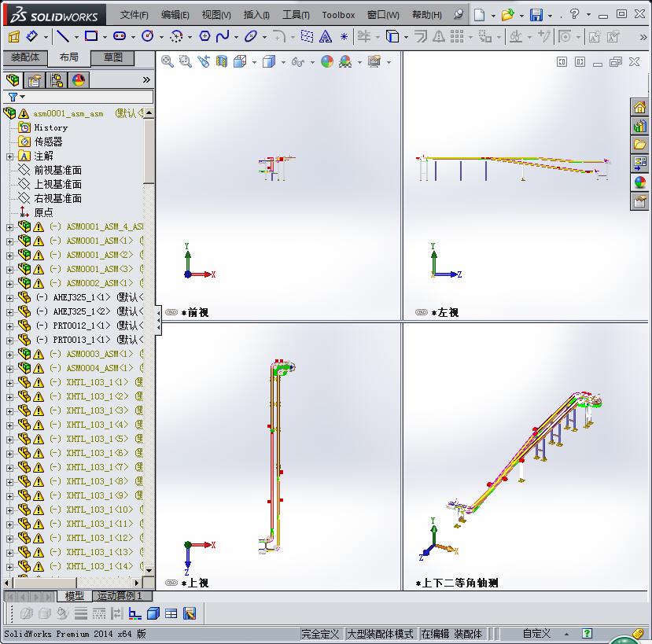Click the Zoom to Area icon
This screenshot has height=644, width=652.
click(185, 62)
